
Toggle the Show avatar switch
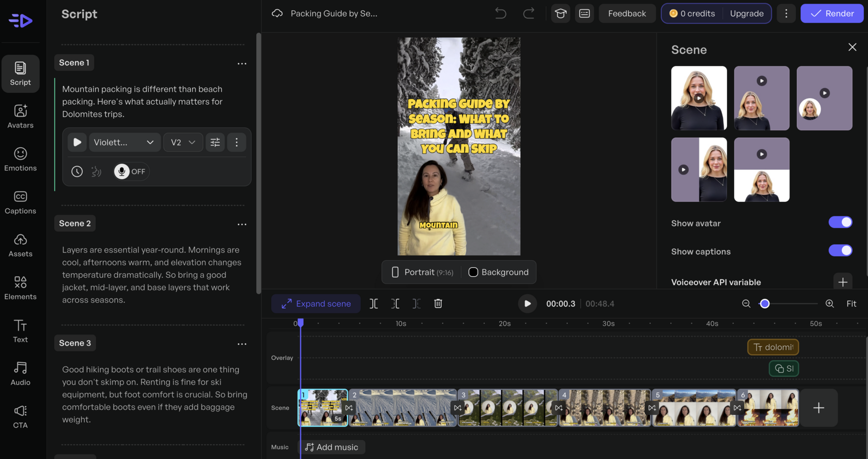tap(840, 223)
